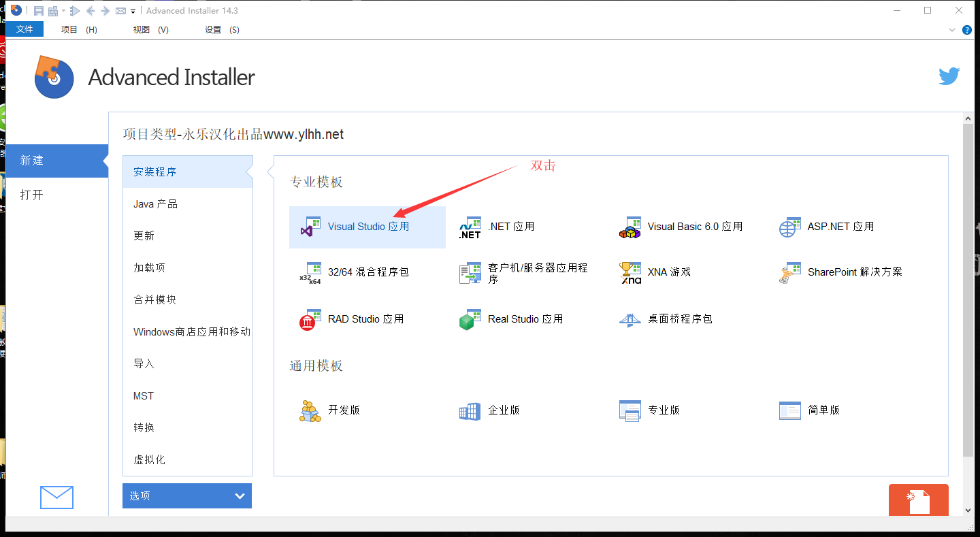Click the Visual Studio 应用 template icon
Screen dimensions: 980x537
(x=310, y=227)
